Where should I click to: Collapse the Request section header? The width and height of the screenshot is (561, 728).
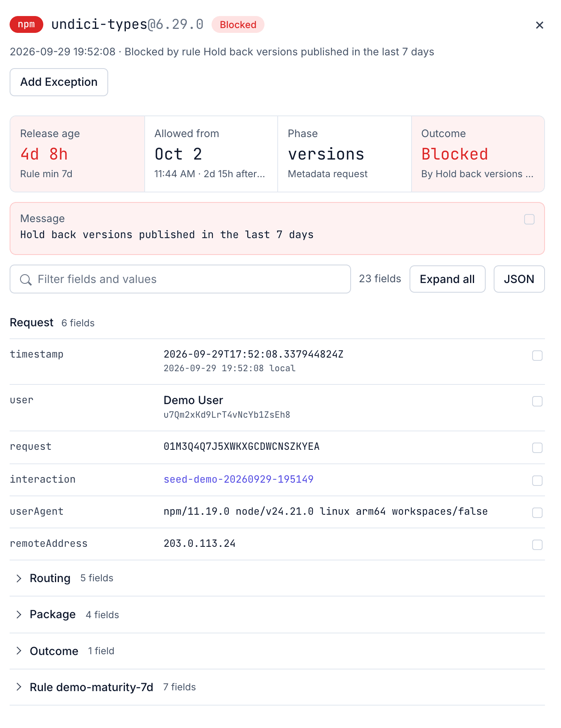pyautogui.click(x=52, y=323)
